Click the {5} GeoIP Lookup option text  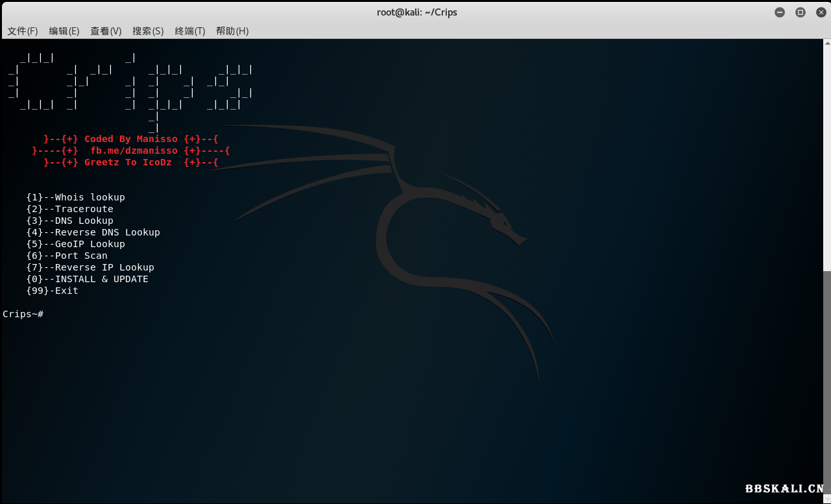[x=75, y=244]
